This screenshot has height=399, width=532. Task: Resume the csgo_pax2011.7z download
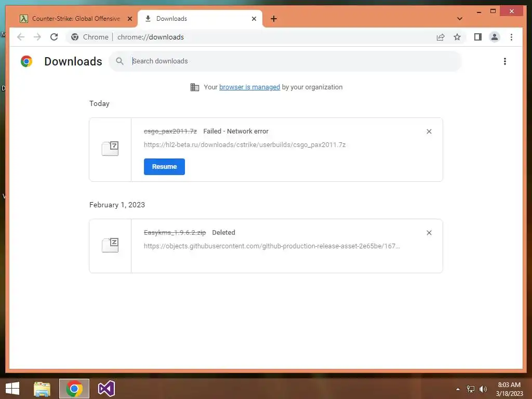(164, 167)
